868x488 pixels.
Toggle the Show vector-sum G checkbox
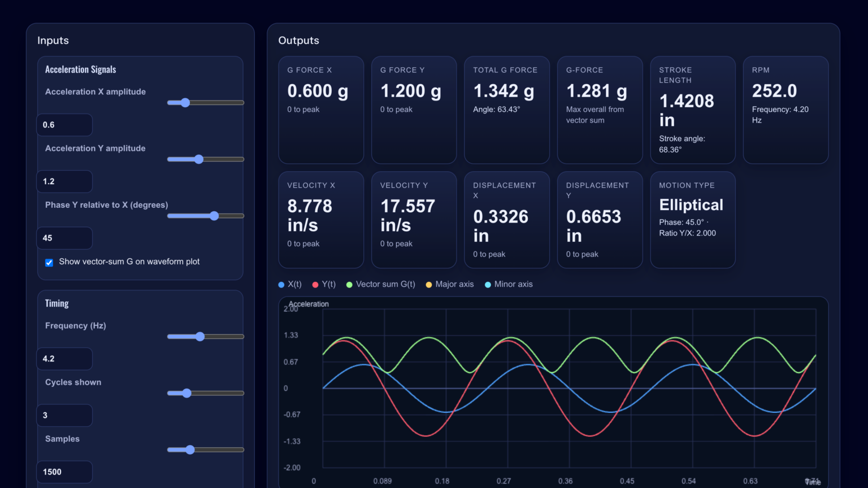49,263
